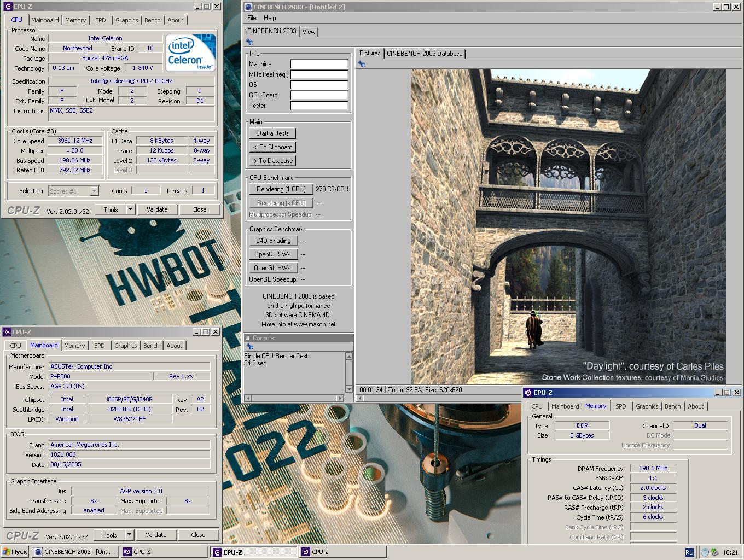Click the Tester input field
The image size is (744, 560).
coord(319,106)
